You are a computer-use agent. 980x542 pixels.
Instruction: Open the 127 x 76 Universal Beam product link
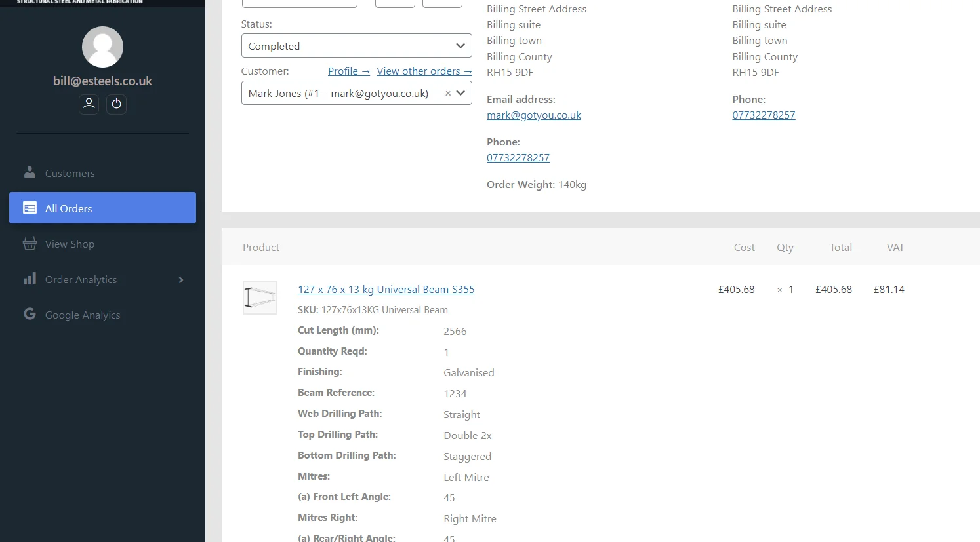click(x=386, y=289)
